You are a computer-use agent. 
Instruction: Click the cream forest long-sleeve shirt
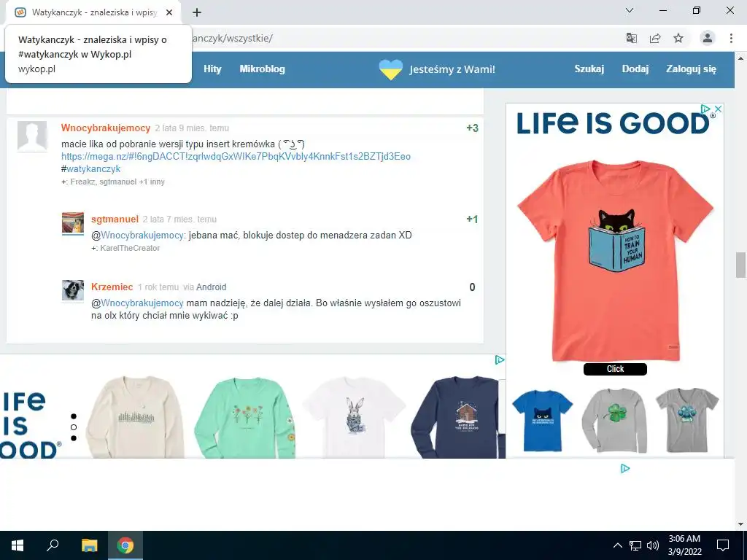135,417
